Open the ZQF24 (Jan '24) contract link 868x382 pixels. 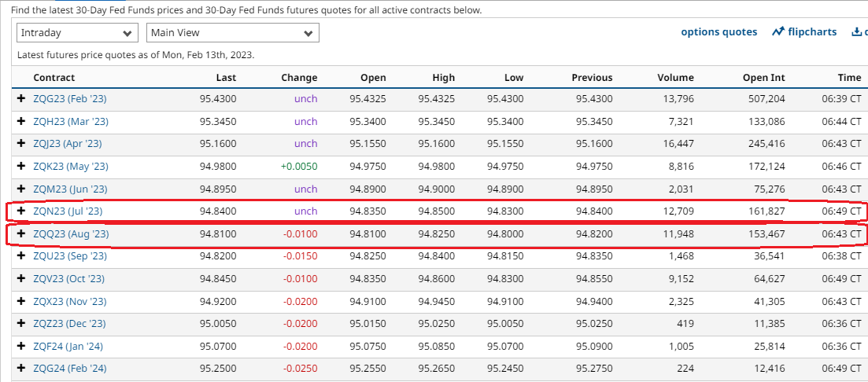(x=68, y=347)
